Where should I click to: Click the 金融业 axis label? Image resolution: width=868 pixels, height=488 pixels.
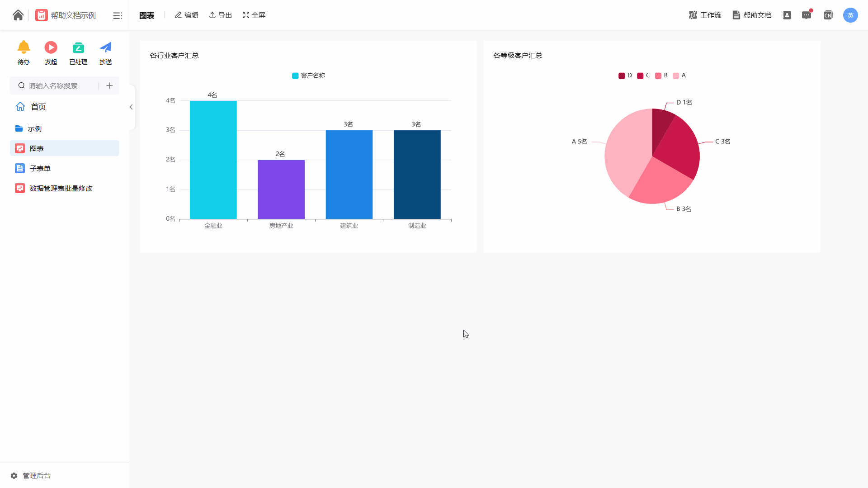(x=213, y=226)
